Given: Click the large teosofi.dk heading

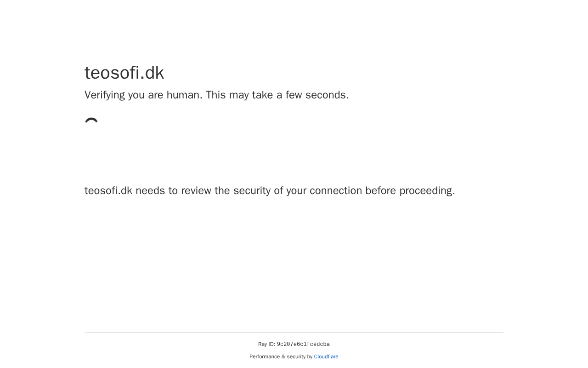Looking at the screenshot, I should [x=124, y=73].
